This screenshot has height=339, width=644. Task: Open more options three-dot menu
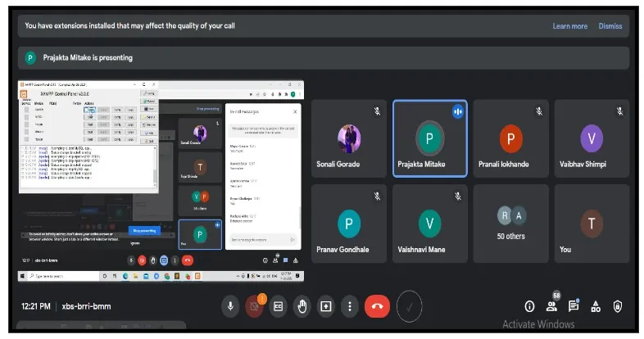pyautogui.click(x=350, y=306)
